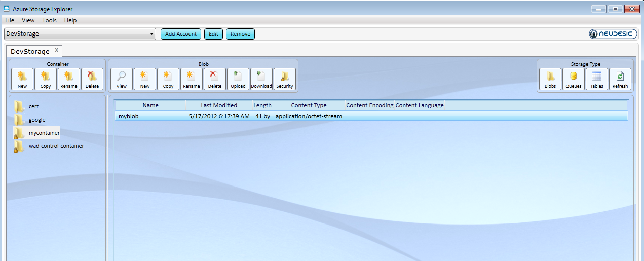
Task: Copy the selected container
Action: [46, 79]
